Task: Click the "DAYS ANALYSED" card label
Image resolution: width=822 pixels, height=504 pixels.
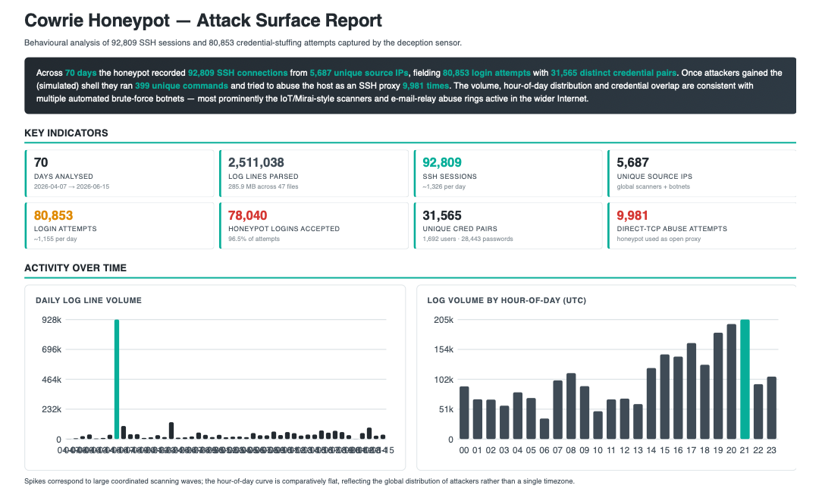Action: (64, 177)
